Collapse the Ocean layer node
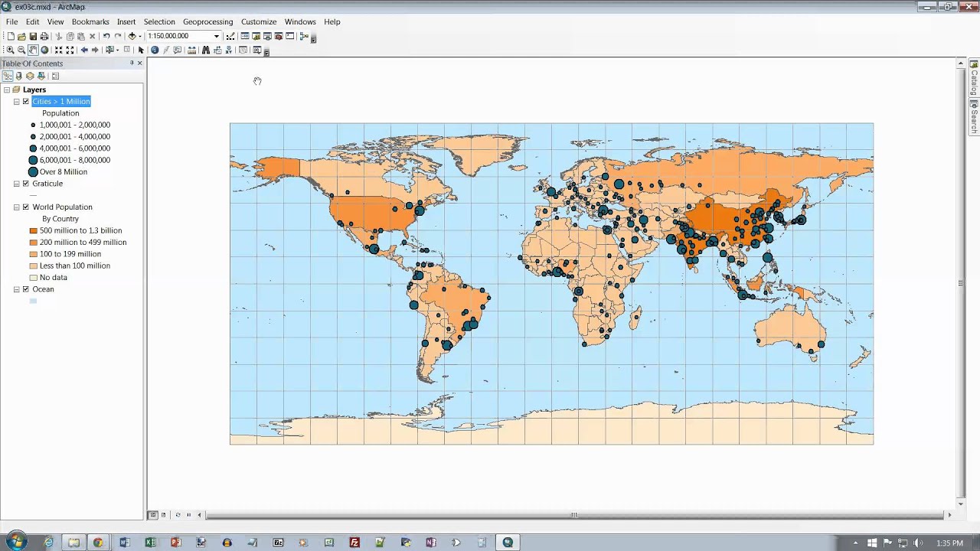The width and height of the screenshot is (980, 551). pyautogui.click(x=17, y=289)
